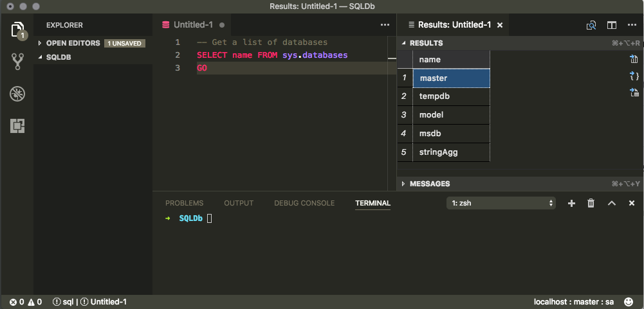Open the Debug view in activity bar

(17, 94)
